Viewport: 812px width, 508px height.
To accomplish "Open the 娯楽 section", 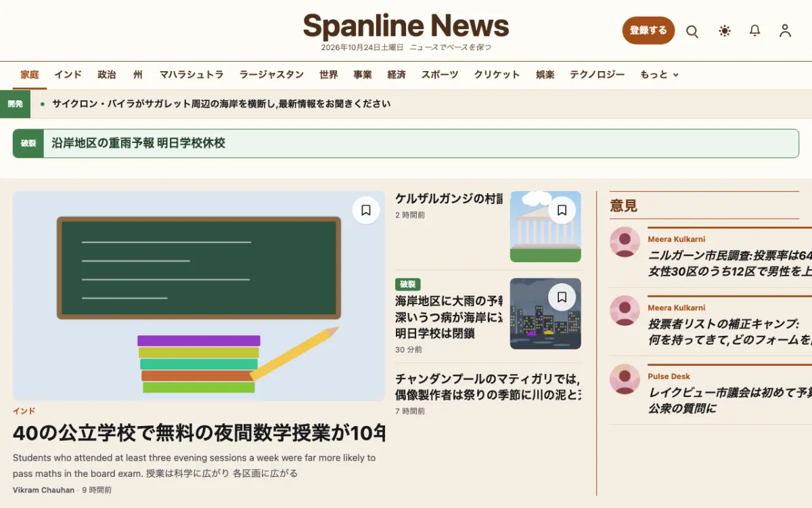I will pos(545,75).
